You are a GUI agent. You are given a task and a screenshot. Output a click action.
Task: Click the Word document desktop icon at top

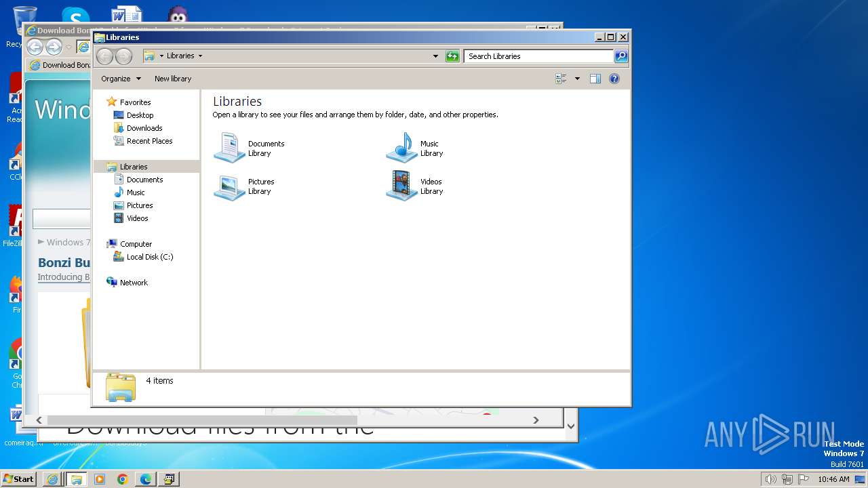pos(127,16)
